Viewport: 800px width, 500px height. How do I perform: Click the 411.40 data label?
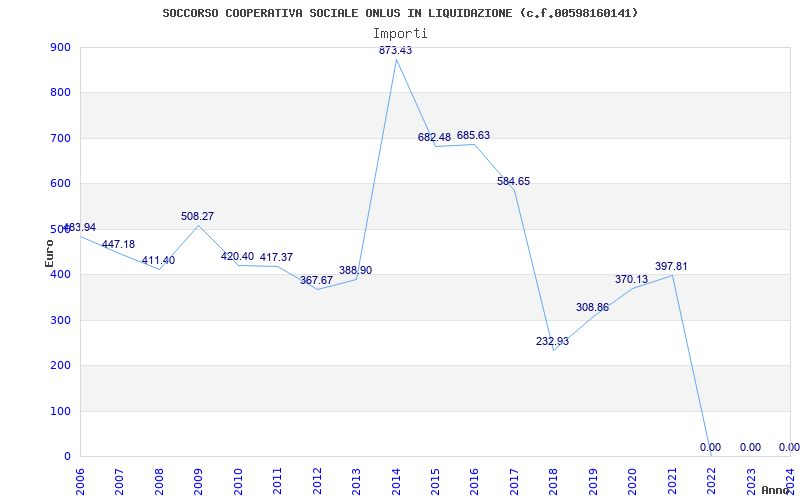pos(158,260)
